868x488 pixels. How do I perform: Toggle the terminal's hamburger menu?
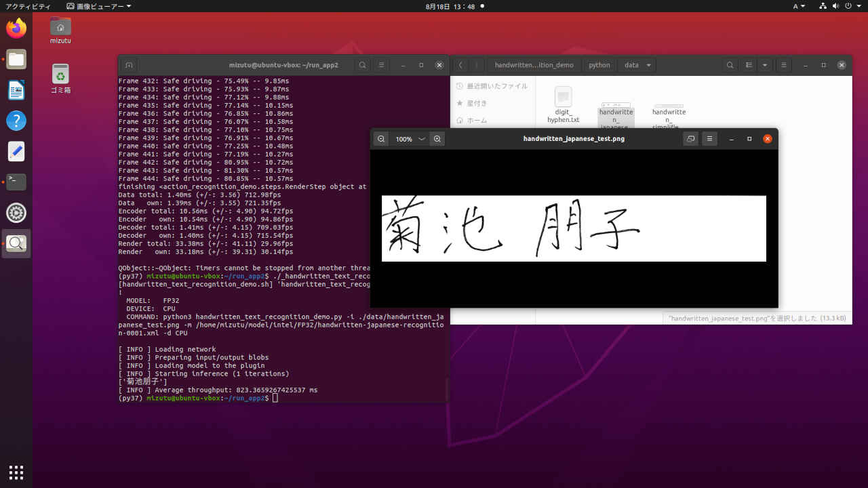coord(381,64)
